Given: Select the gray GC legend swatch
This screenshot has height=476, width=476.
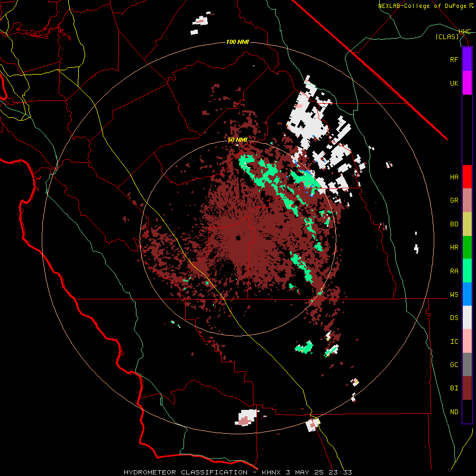Looking at the screenshot, I should coord(467,364).
